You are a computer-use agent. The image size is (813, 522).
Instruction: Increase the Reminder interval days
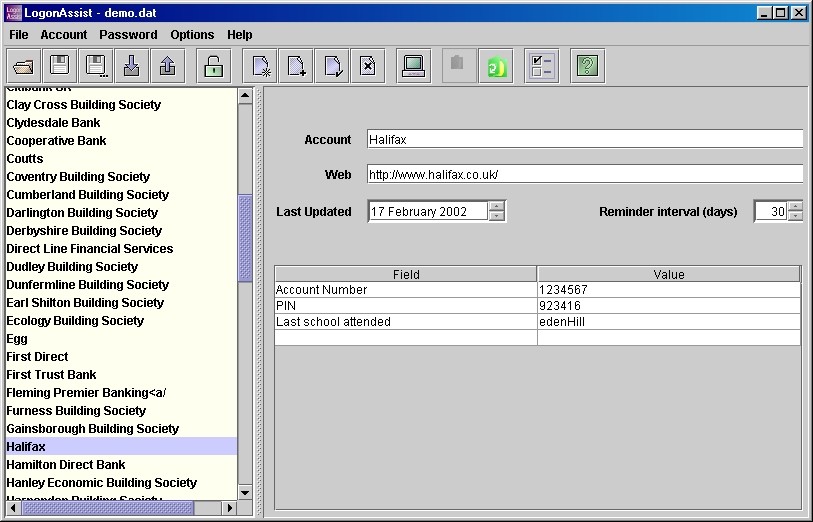795,206
